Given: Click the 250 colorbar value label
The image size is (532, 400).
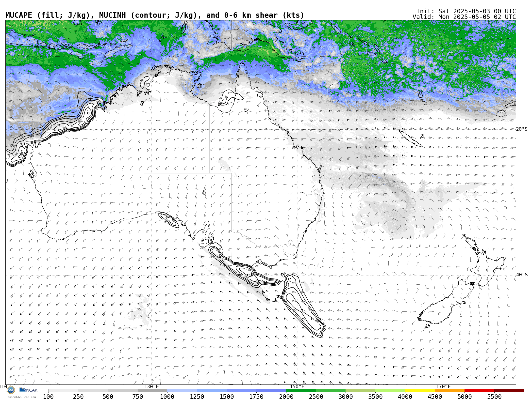Looking at the screenshot, I should coord(78,397).
